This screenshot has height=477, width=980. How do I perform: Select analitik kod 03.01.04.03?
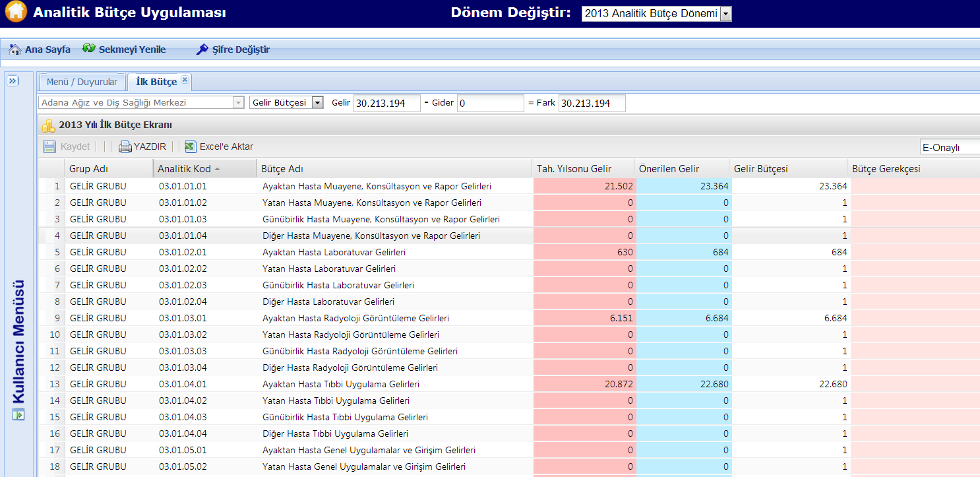183,417
